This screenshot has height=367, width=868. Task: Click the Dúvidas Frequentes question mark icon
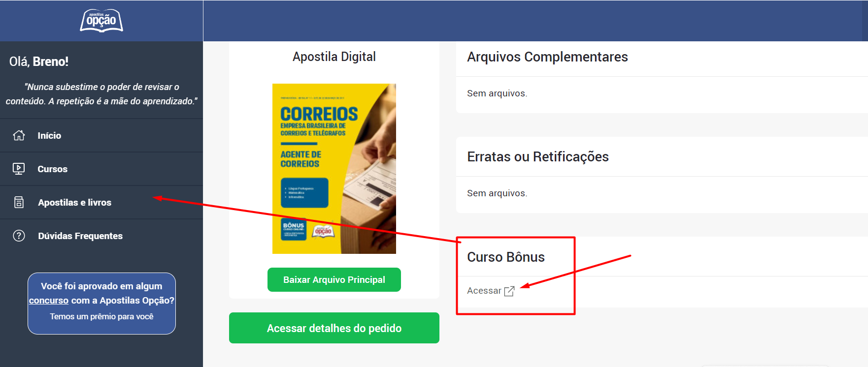coord(19,236)
